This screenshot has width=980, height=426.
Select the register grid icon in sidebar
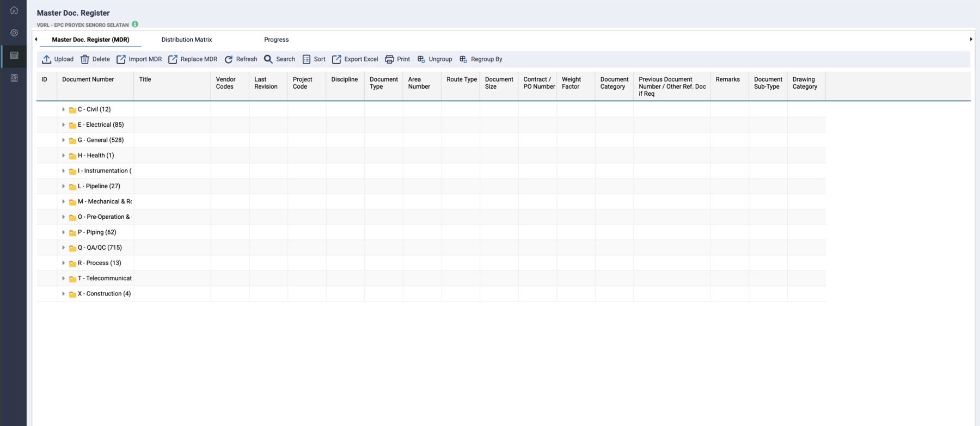(14, 55)
